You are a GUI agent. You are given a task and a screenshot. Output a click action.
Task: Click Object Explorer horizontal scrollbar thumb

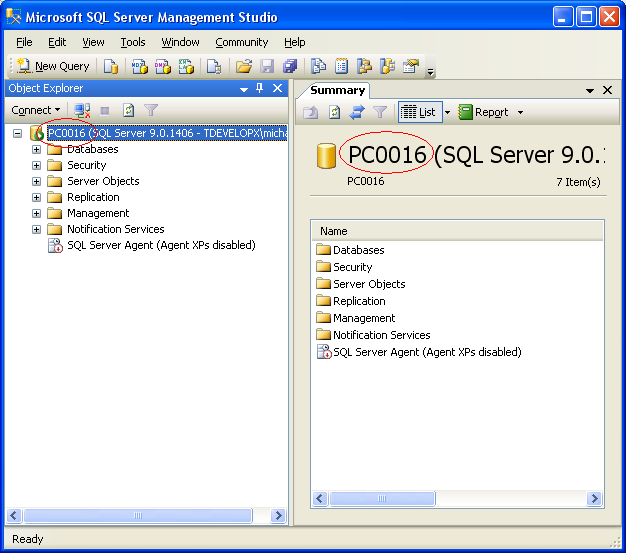[x=138, y=515]
